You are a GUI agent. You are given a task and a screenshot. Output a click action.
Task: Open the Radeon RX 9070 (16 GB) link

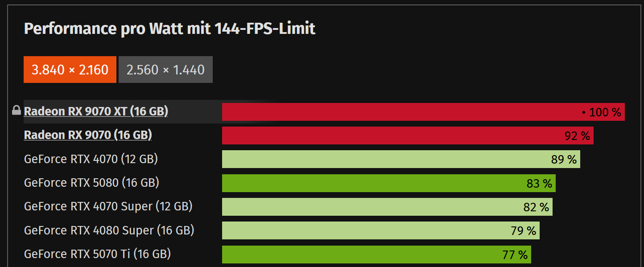pos(88,135)
